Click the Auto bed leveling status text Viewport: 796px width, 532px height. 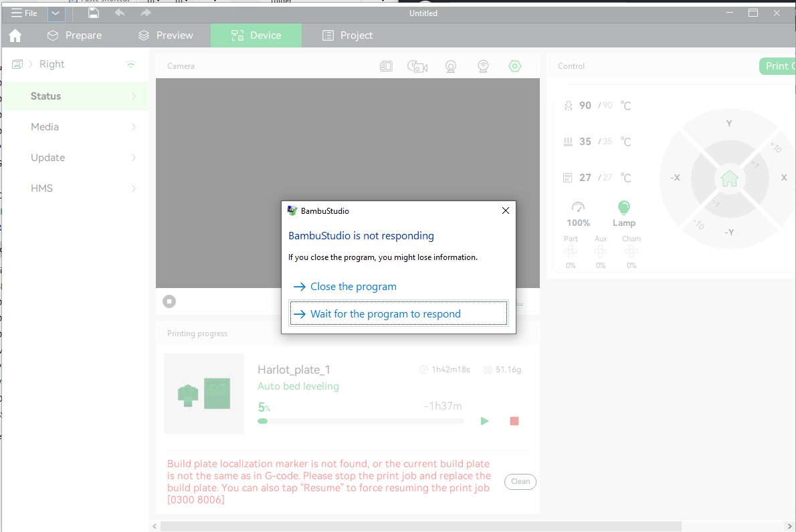tap(298, 386)
